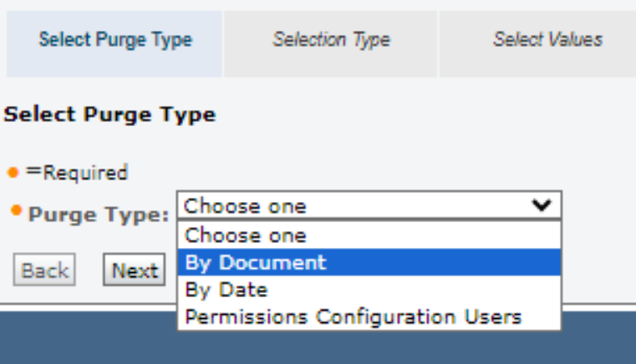The image size is (636, 364).
Task: Select 'By Document' from the list
Action: click(x=256, y=262)
